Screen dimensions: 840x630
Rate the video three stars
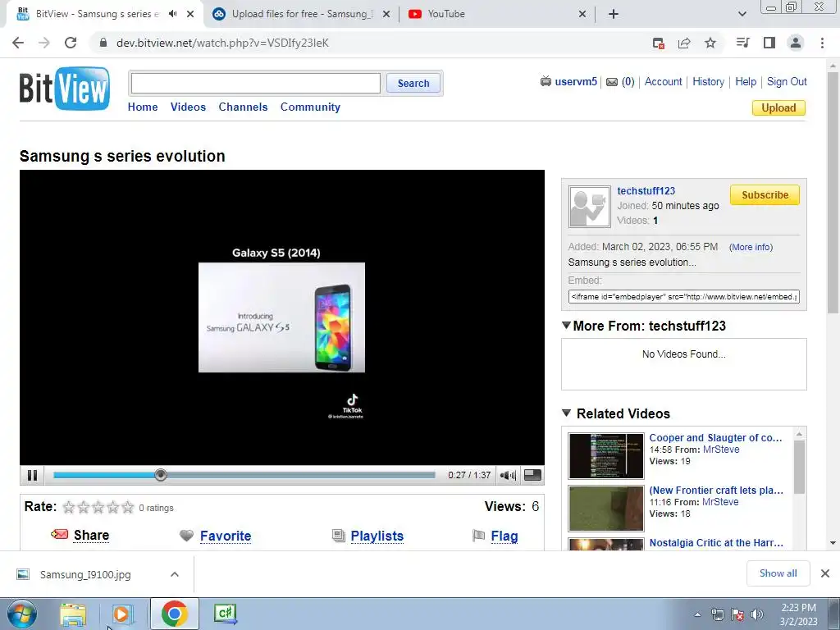click(x=98, y=507)
